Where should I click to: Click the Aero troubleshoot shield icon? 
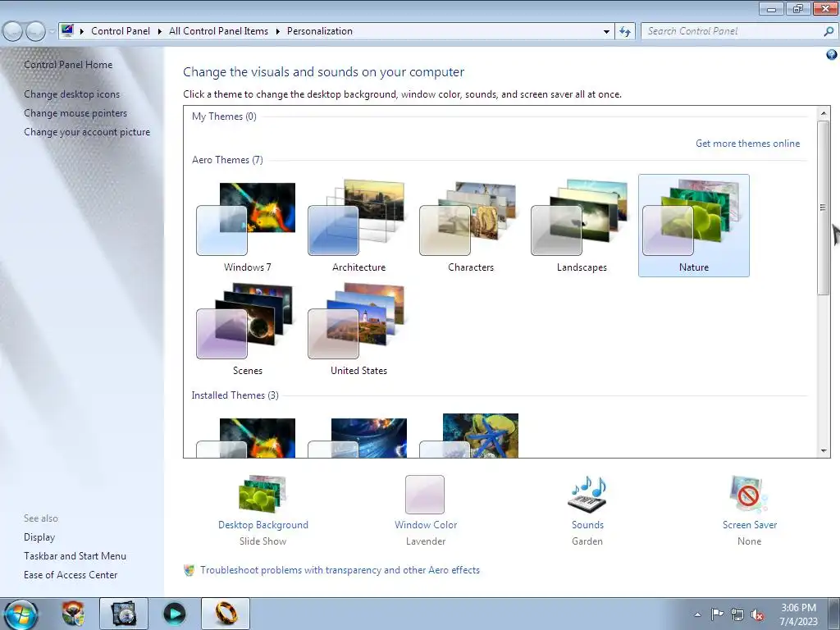pos(189,570)
